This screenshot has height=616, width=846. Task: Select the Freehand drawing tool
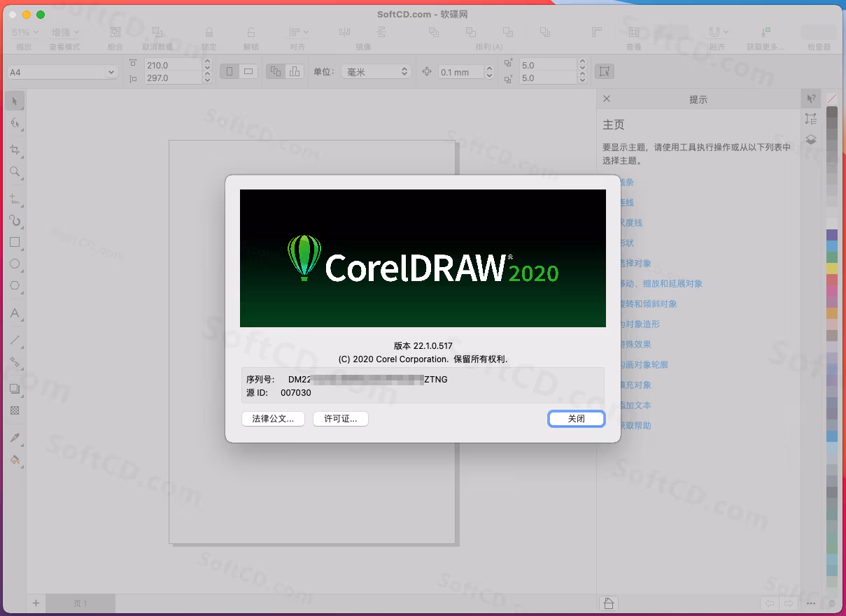click(x=15, y=199)
